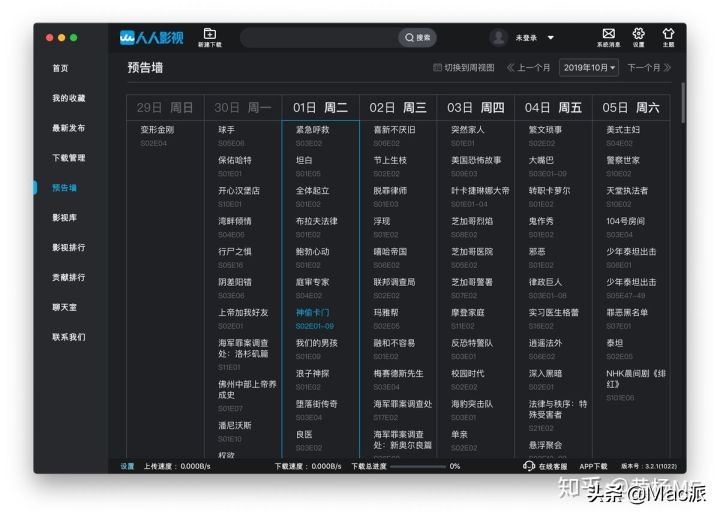720x518 pixels.
Task: Open show 罪恶黑名单
Action: pos(627,313)
